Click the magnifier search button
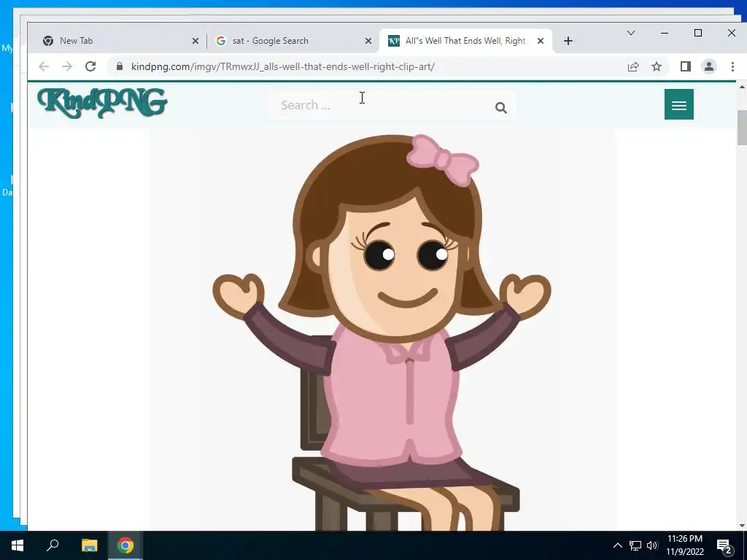 pos(500,108)
